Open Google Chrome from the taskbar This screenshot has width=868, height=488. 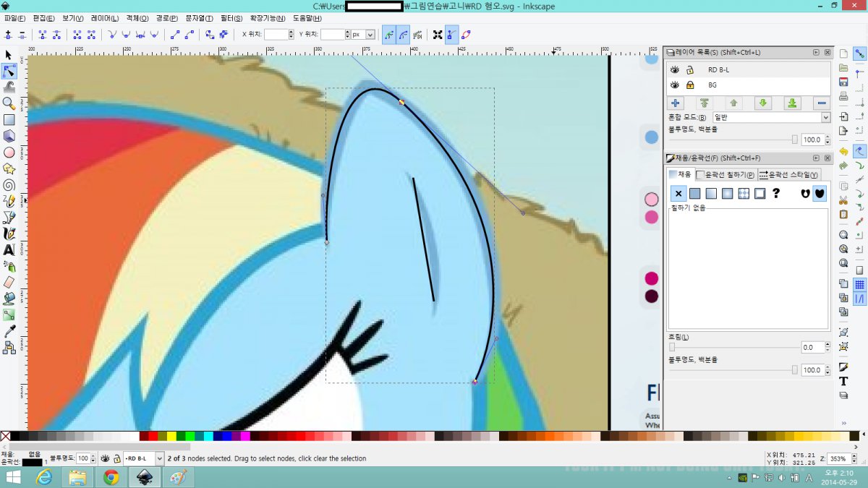coord(111,477)
